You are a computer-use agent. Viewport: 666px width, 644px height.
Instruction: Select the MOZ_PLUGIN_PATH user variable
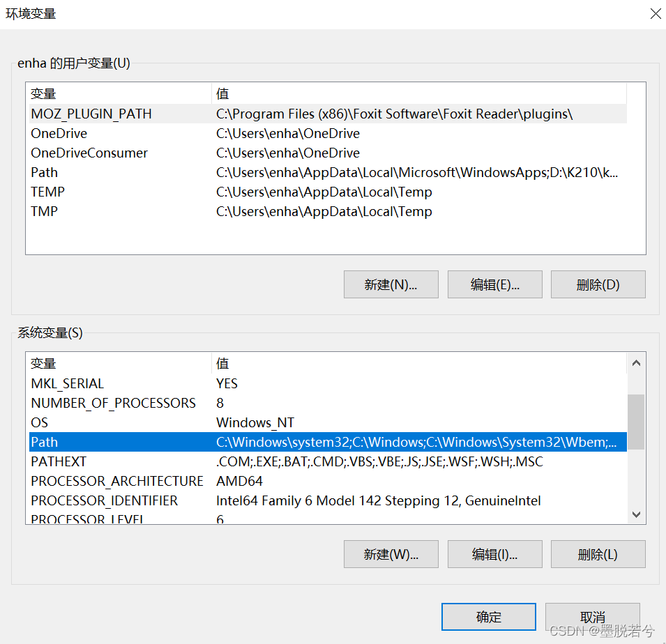328,114
